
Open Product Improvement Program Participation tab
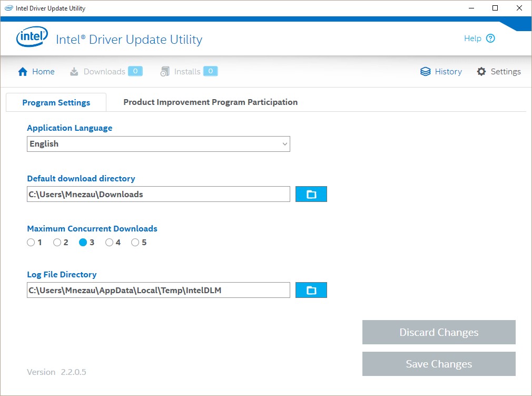(210, 102)
